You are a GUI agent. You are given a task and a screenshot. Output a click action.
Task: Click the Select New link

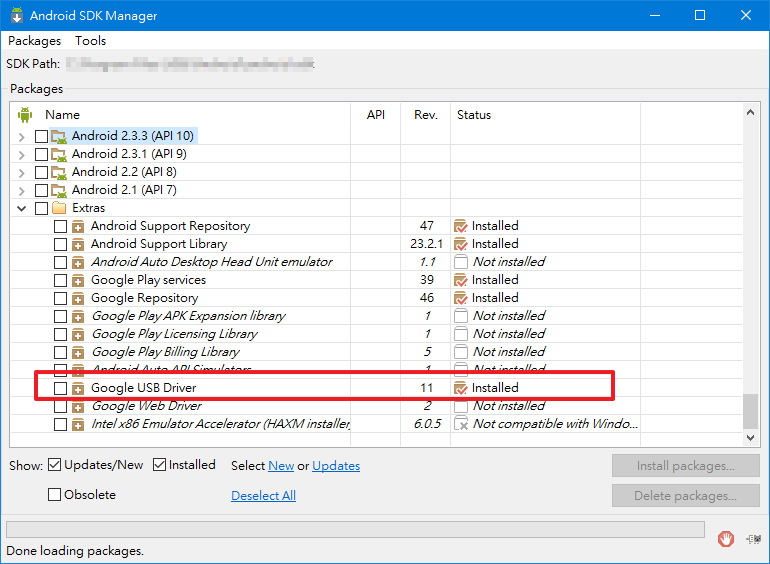tap(281, 466)
